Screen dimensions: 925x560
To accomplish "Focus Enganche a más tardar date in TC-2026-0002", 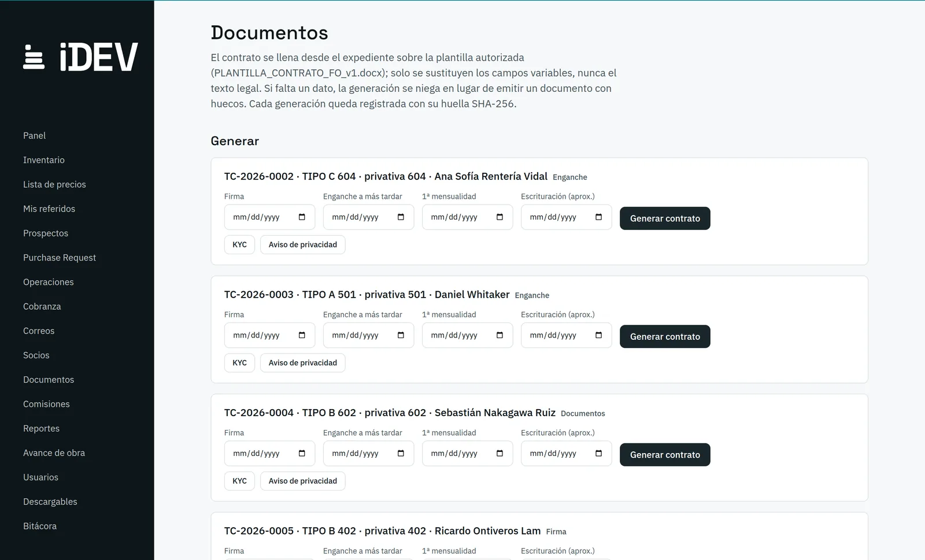I will (x=368, y=217).
